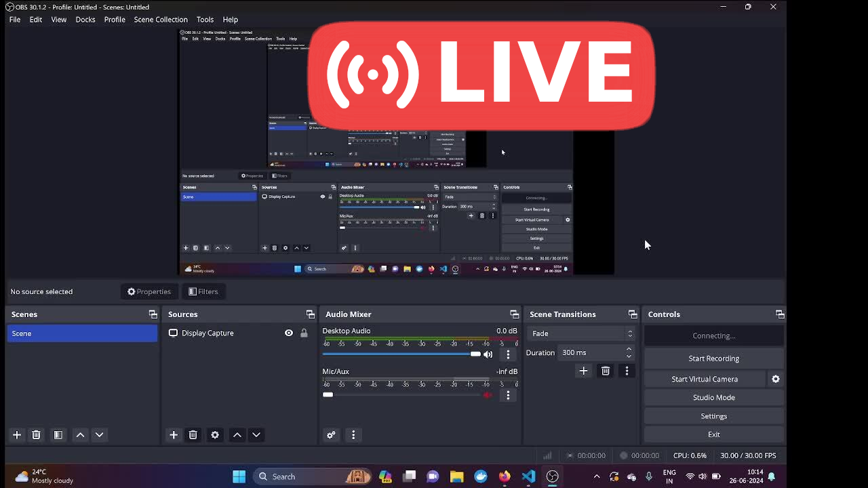
Task: Open scene filters icon in the Scenes panel
Action: click(58, 435)
